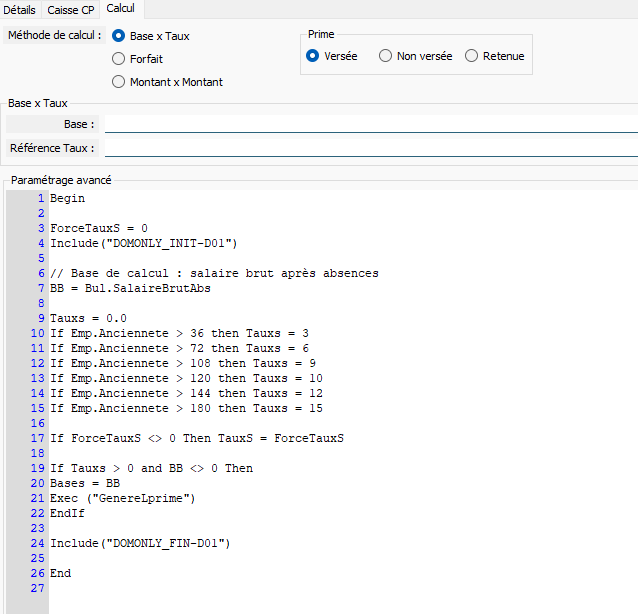Select the Calcul tab

tap(120, 9)
